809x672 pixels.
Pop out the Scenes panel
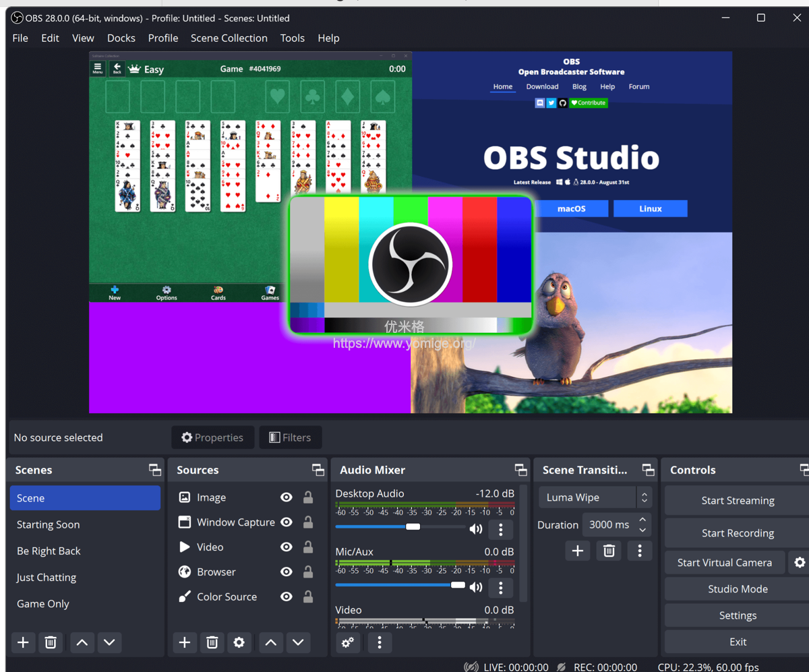point(154,469)
